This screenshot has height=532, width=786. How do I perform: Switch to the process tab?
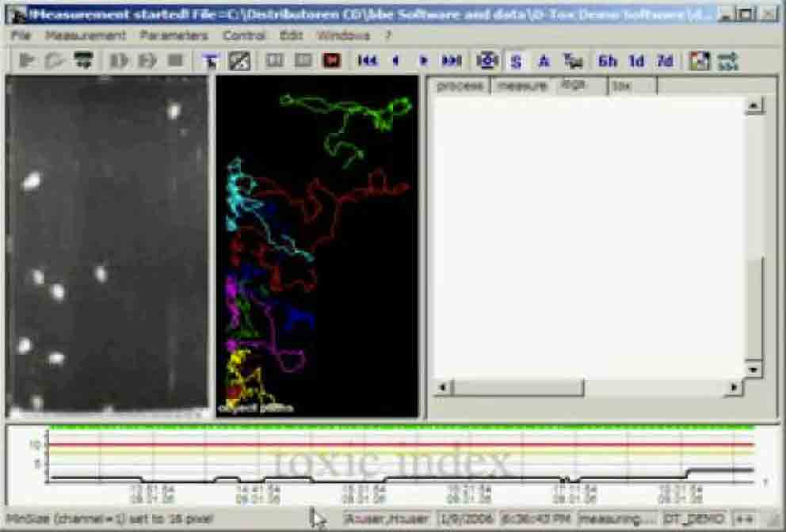click(x=460, y=85)
